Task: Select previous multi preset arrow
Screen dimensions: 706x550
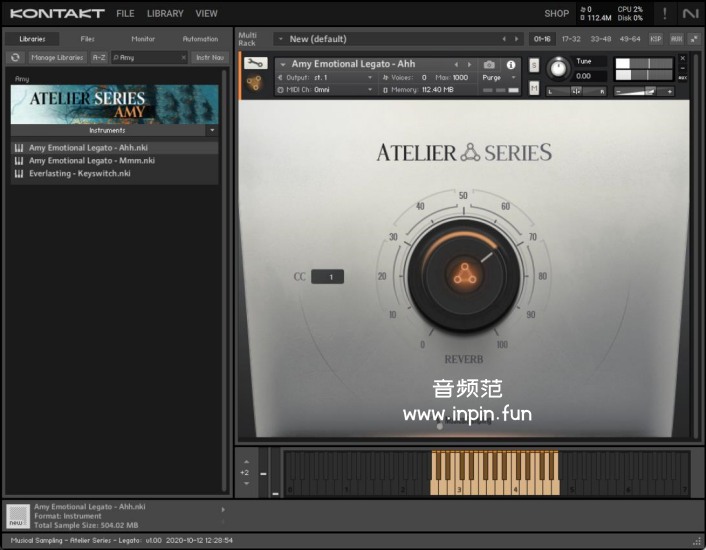Action: click(504, 39)
